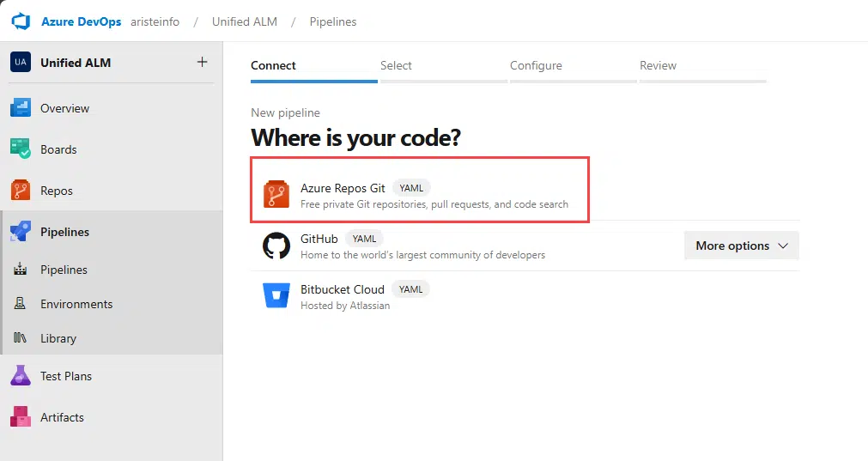
Task: Click the chevron on More options
Action: (783, 246)
